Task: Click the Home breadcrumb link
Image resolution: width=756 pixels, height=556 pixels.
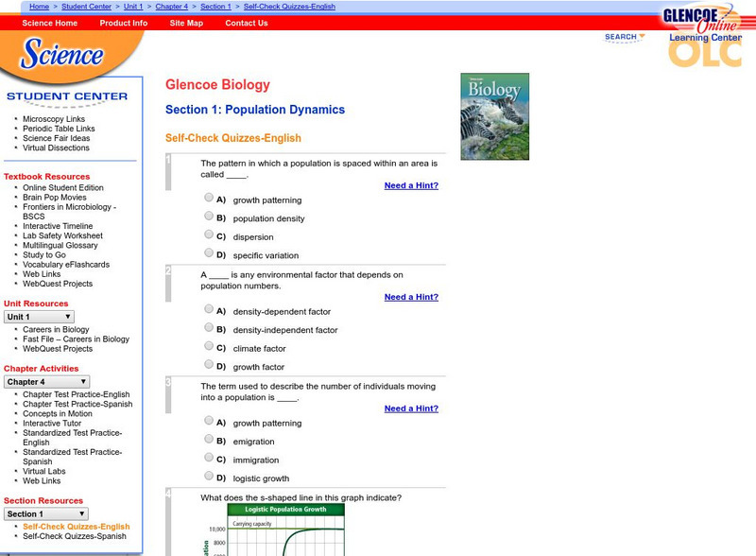Action: 39,7
